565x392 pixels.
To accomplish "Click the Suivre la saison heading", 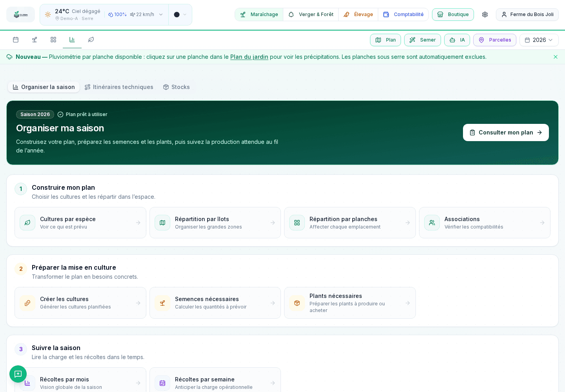I will coord(56,348).
